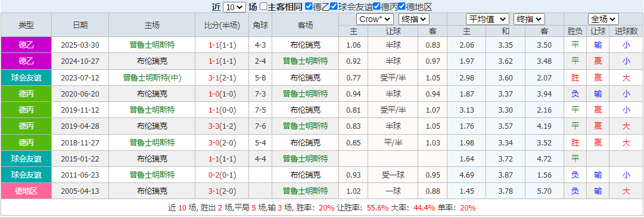644x217 pixels.
Task: Click the 德乙 type cell for 2025-03-30
Action: (26, 45)
